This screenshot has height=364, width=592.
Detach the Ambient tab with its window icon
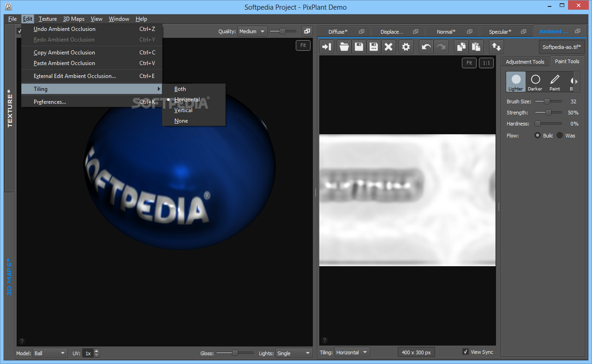pyautogui.click(x=578, y=31)
